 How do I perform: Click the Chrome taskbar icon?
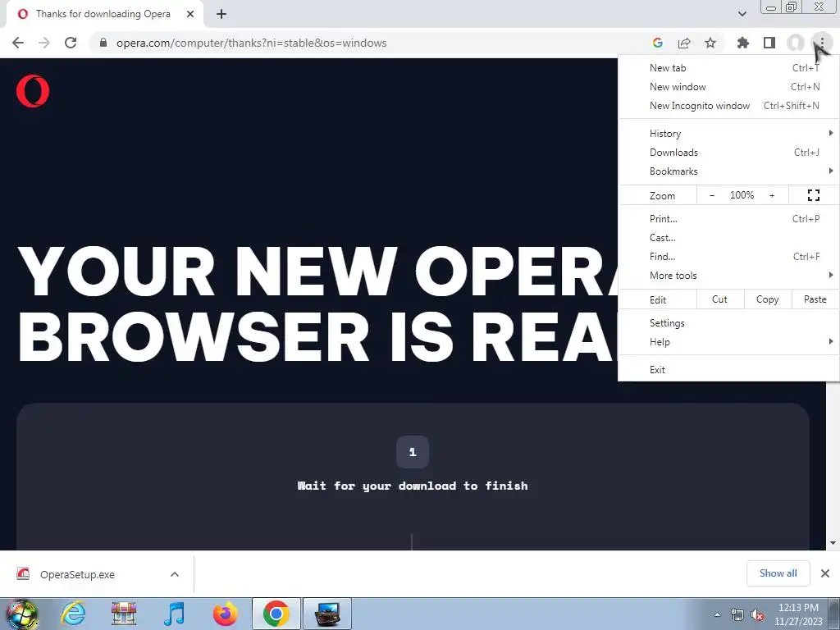pos(276,614)
